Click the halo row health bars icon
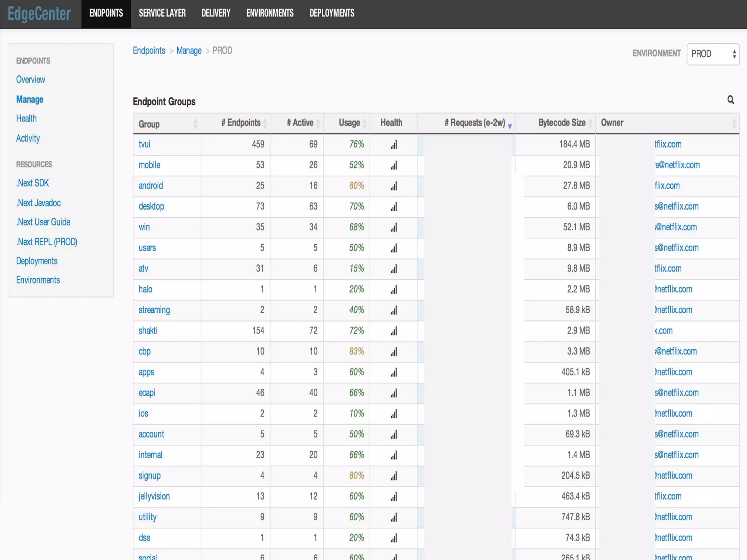This screenshot has height=560, width=747. click(394, 290)
